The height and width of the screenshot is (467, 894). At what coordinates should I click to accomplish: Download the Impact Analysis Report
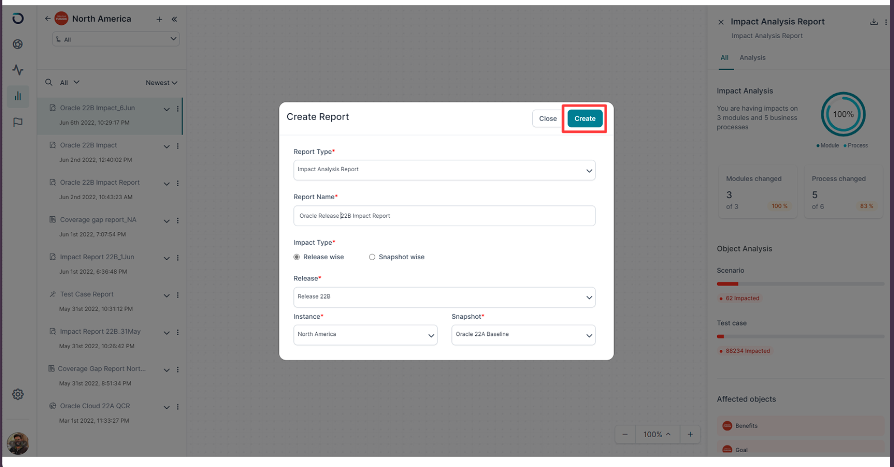click(873, 22)
